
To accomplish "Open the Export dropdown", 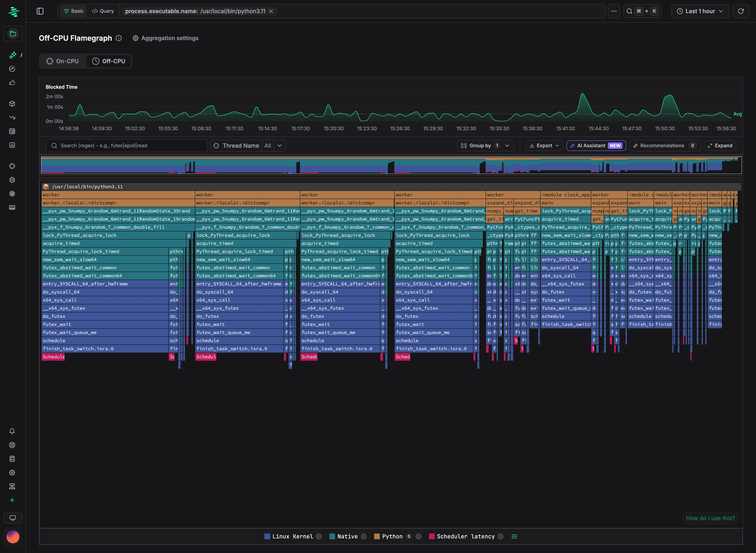I will [x=545, y=146].
